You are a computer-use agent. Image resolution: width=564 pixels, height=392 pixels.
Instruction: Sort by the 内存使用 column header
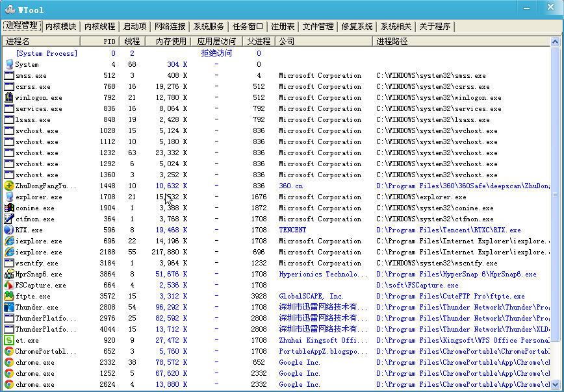point(168,42)
